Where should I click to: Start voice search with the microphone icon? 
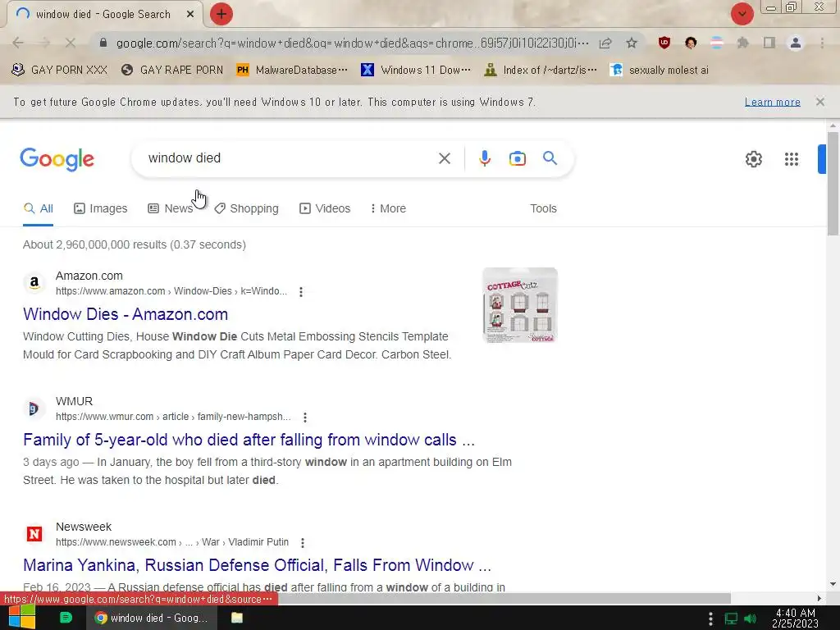(x=484, y=158)
